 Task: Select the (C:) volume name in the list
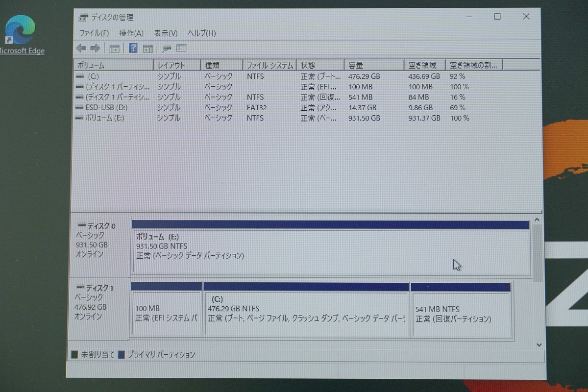[93, 76]
